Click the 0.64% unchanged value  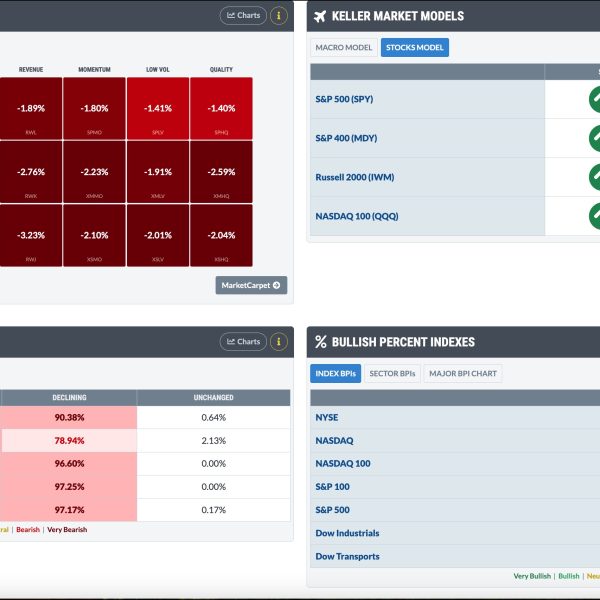coord(214,417)
